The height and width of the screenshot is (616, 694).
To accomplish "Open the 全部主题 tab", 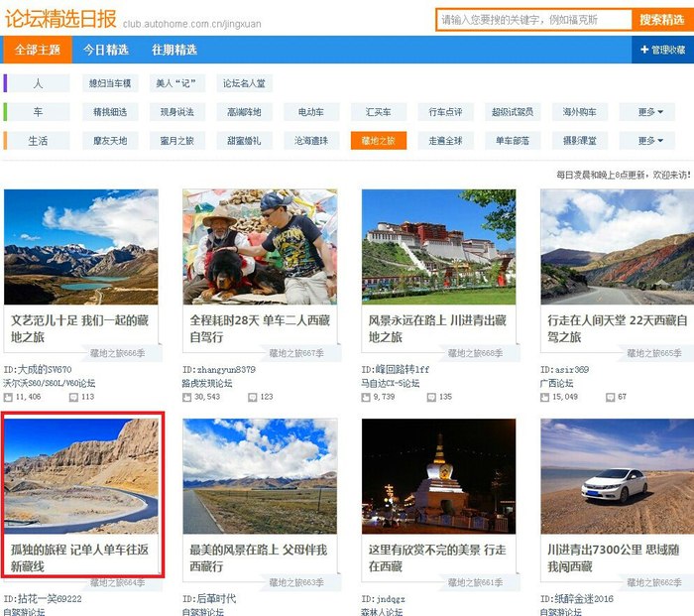I will [x=38, y=50].
